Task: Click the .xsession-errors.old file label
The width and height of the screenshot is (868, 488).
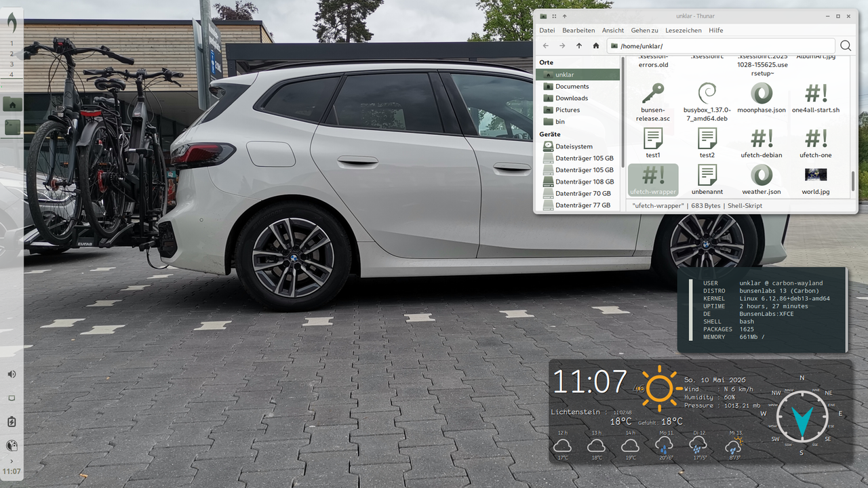Action: tap(653, 61)
